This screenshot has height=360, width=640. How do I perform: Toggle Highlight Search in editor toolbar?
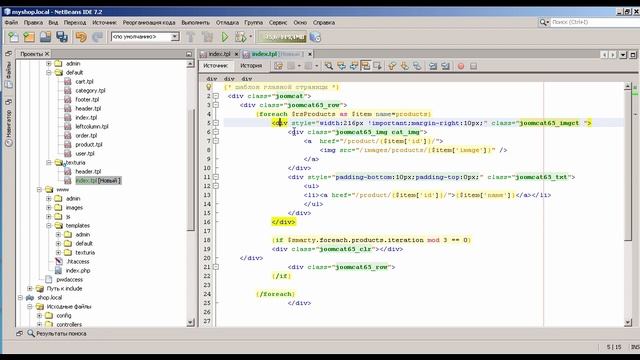click(x=366, y=66)
